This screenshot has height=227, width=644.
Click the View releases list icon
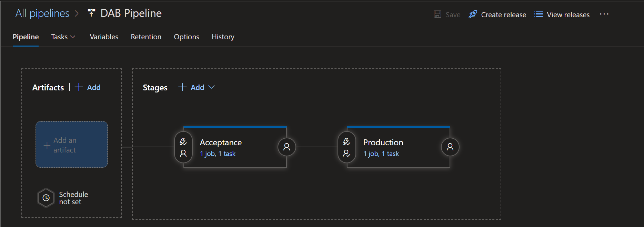(538, 14)
